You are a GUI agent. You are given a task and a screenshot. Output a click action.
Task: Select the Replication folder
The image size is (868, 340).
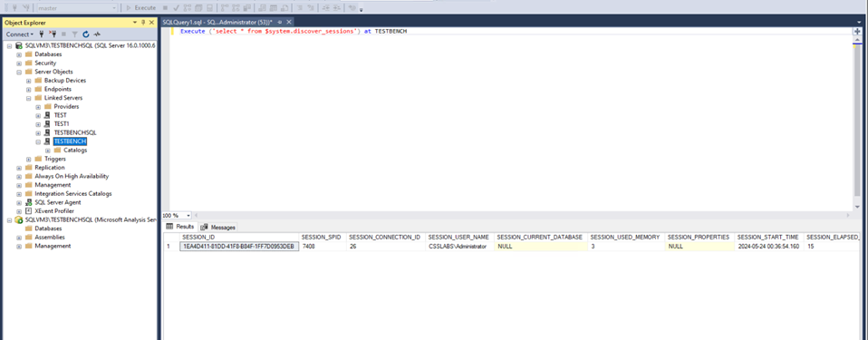[x=49, y=167]
